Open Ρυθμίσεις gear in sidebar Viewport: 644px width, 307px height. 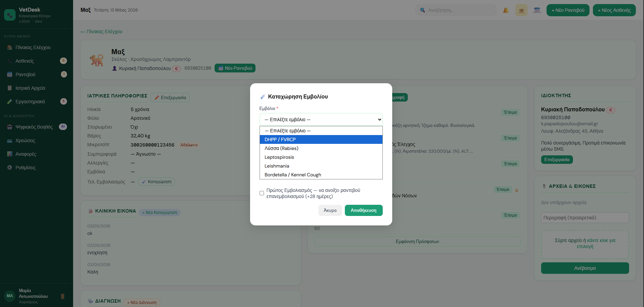pos(37,168)
